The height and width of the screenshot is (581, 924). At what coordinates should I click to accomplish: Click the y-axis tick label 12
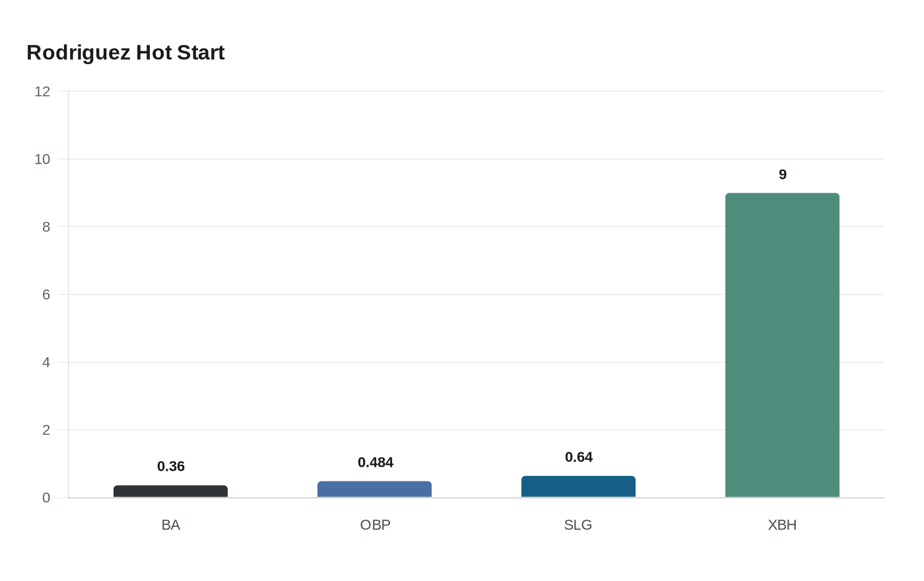(42, 92)
